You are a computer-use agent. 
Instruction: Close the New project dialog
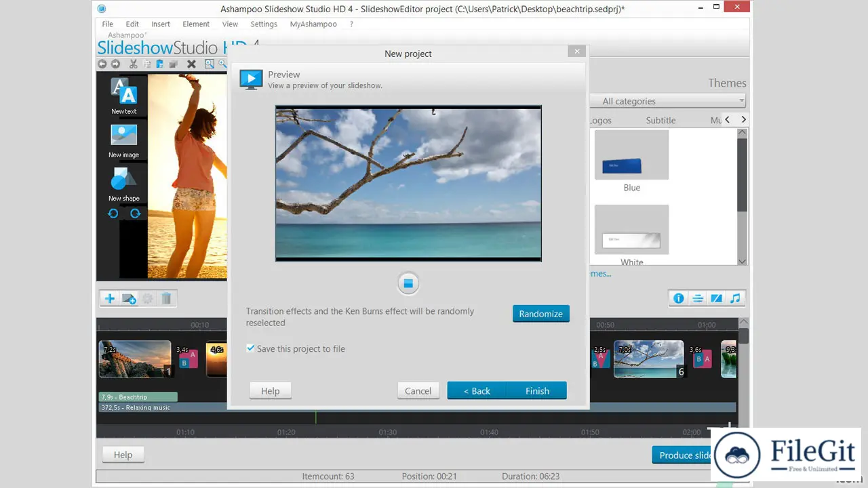[x=576, y=51]
